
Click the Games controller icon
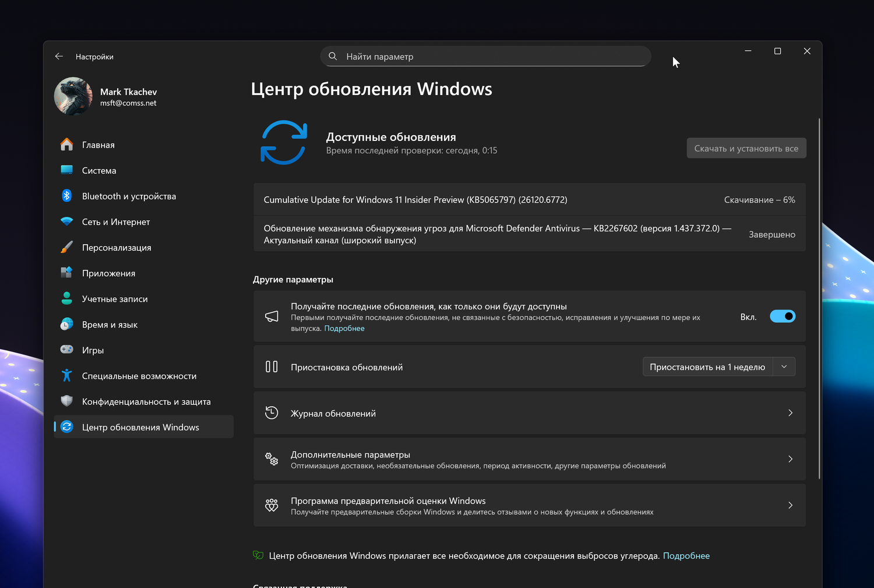(67, 350)
